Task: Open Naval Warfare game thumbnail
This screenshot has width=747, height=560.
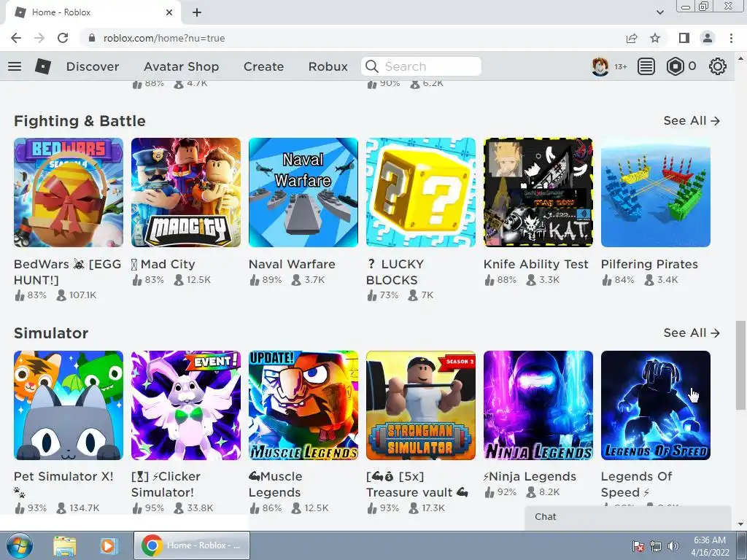Action: pos(303,192)
